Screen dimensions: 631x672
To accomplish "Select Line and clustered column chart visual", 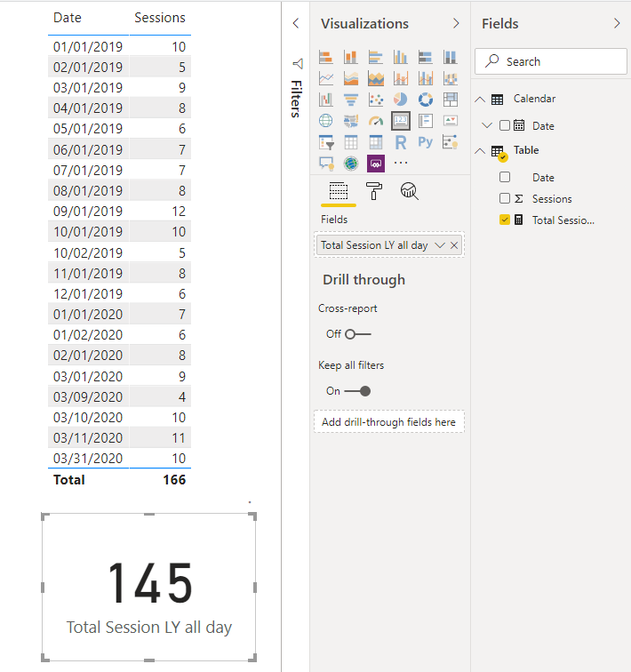I will tap(426, 78).
